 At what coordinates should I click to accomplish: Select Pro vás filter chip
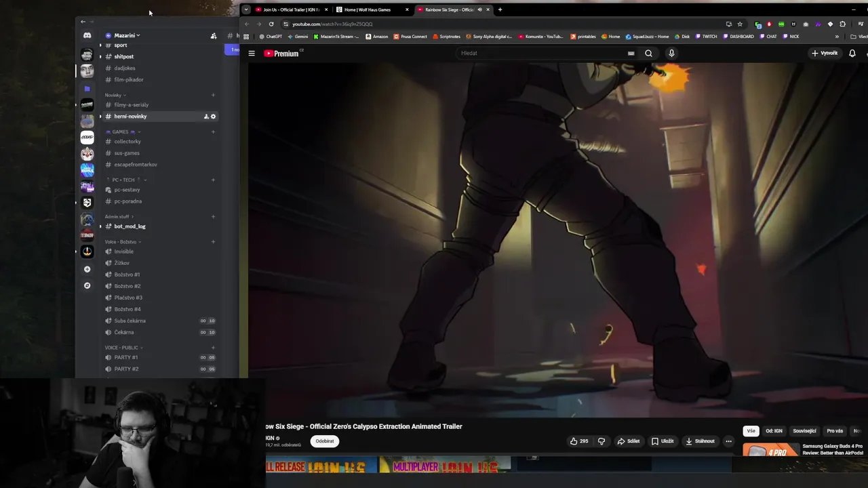835,431
